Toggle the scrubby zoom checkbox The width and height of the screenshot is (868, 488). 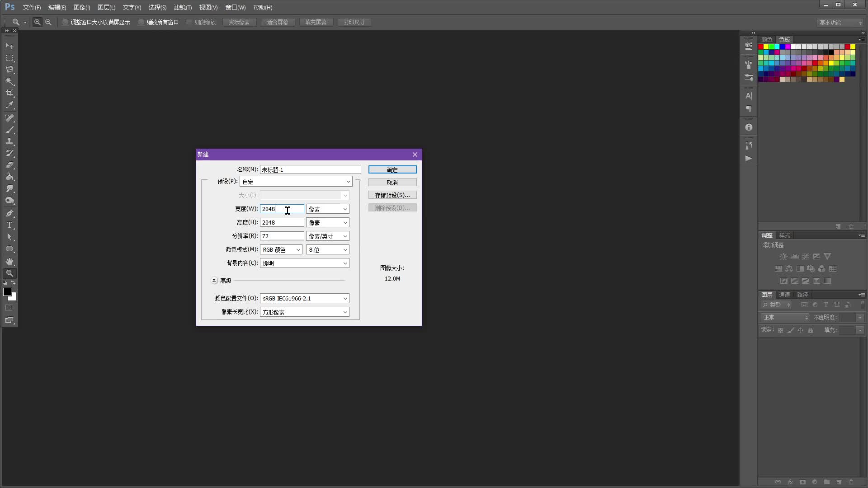coord(189,22)
